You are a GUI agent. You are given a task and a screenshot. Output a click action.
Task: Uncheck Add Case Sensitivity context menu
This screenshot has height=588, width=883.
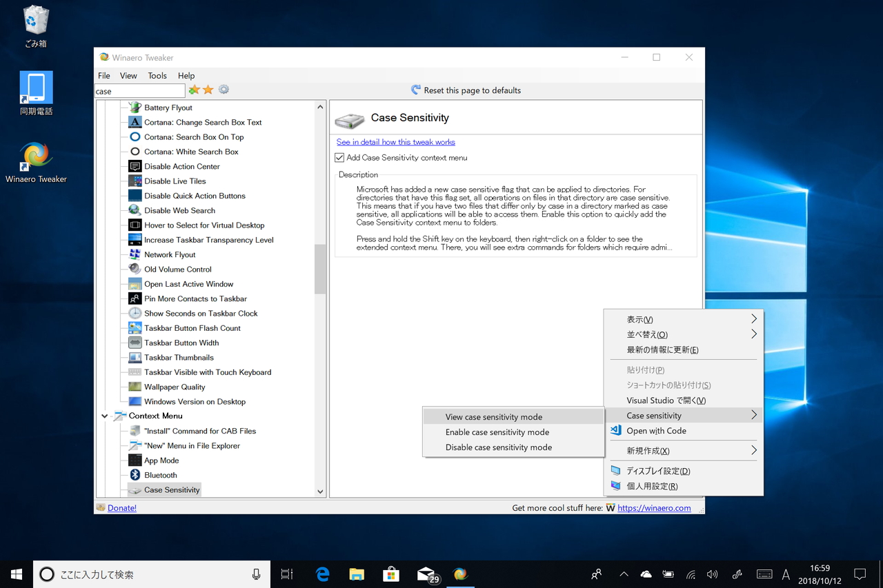[339, 158]
